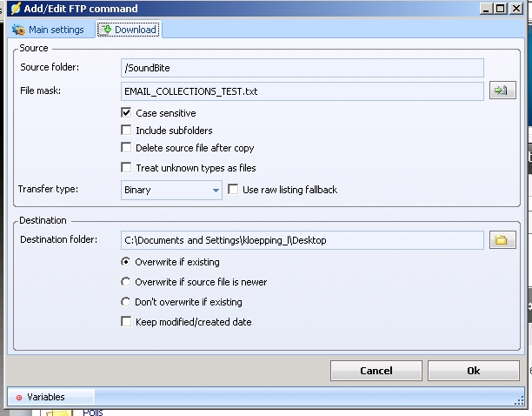Switch to the Main settings tab
The width and height of the screenshot is (532, 416).
(x=49, y=30)
